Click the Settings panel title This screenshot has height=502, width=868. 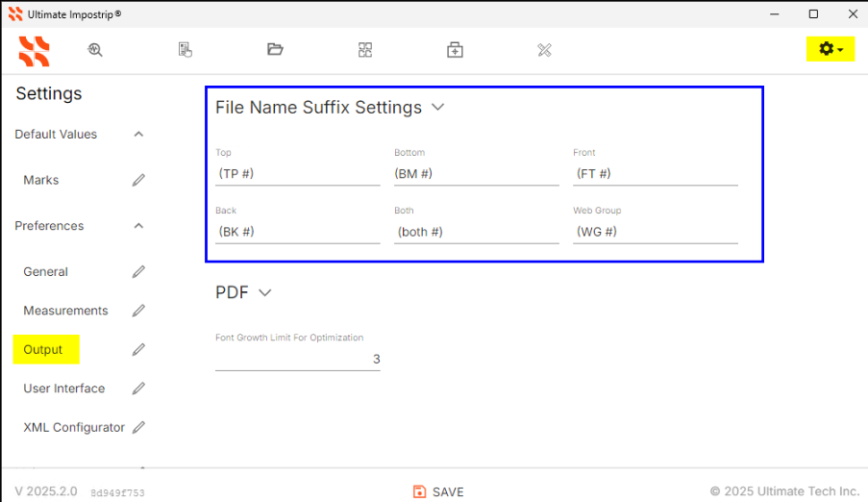coord(49,93)
